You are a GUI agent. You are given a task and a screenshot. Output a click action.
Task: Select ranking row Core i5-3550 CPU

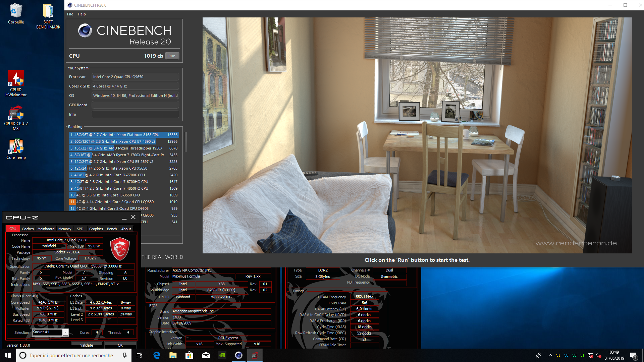(124, 195)
